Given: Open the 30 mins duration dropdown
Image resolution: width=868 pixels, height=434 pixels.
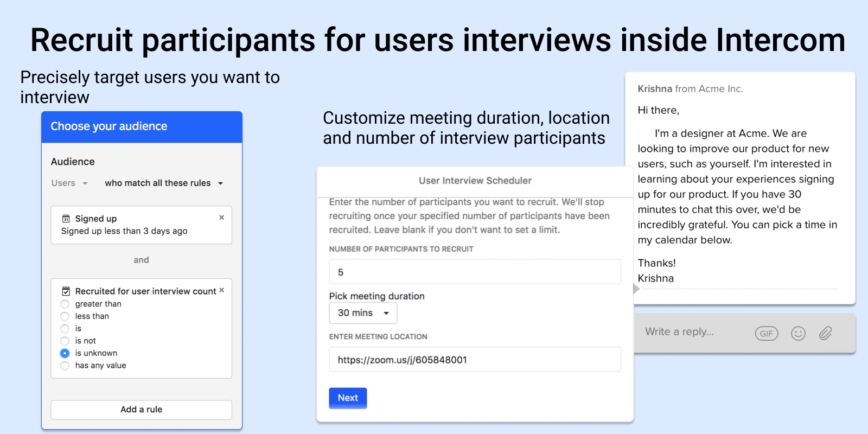Looking at the screenshot, I should pos(363,313).
